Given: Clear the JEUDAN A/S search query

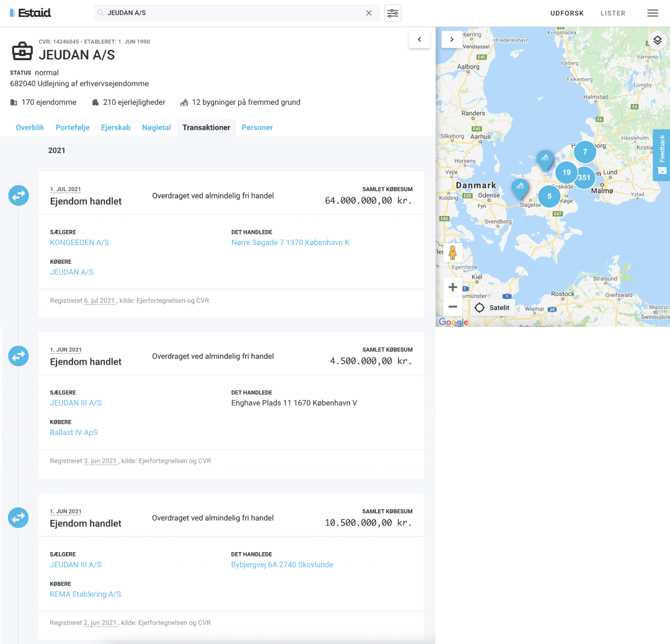Looking at the screenshot, I should [x=368, y=13].
